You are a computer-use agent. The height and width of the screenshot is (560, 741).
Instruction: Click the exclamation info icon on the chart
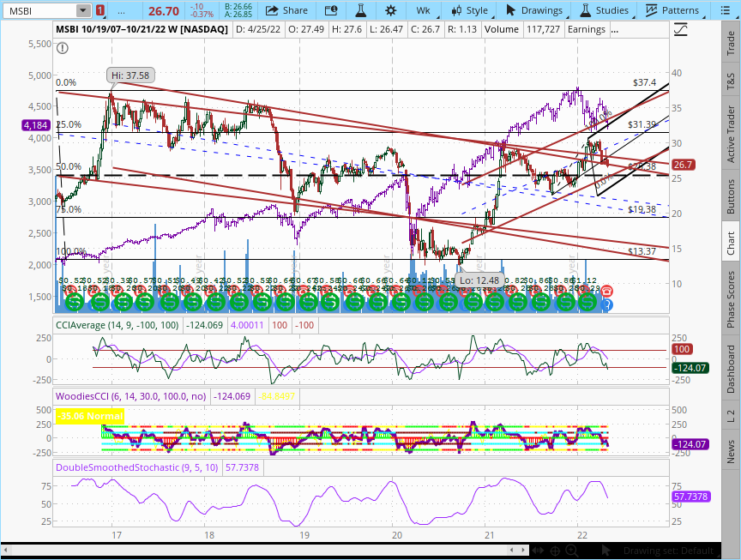tap(63, 48)
